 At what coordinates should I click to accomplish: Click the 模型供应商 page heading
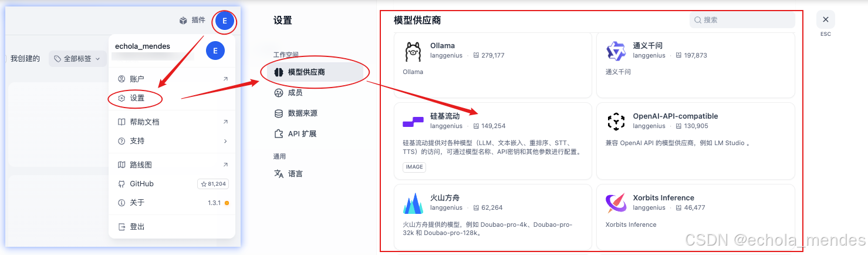(417, 21)
